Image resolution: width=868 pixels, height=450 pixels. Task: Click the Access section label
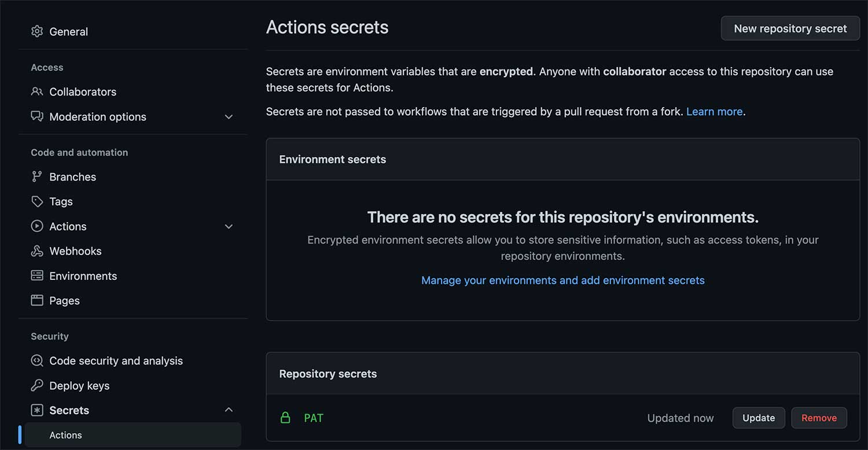point(47,67)
